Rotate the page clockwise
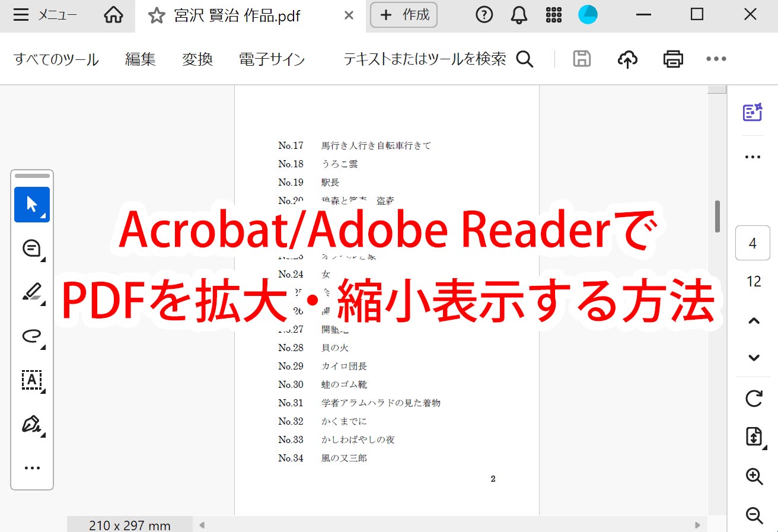The width and height of the screenshot is (778, 532). coord(754,399)
